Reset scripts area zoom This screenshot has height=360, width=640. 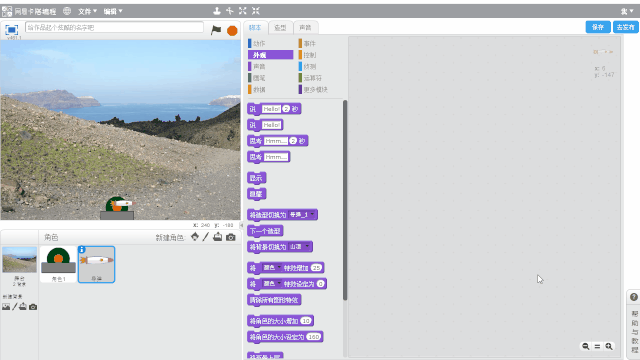tap(597, 346)
